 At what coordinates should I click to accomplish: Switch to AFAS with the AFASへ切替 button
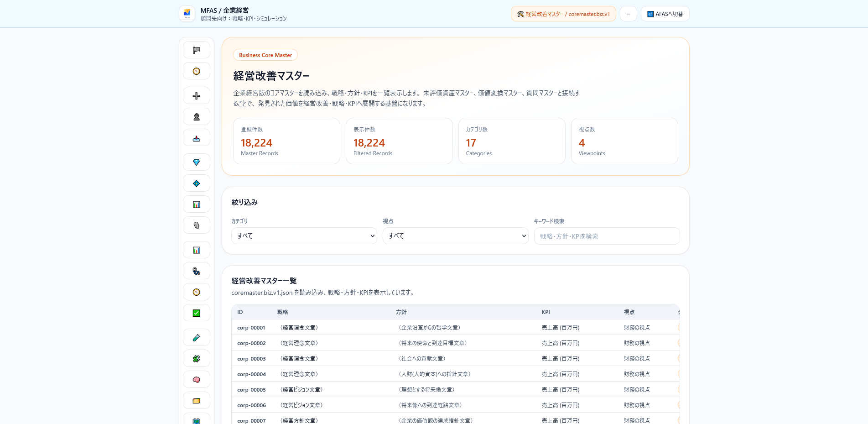[665, 14]
